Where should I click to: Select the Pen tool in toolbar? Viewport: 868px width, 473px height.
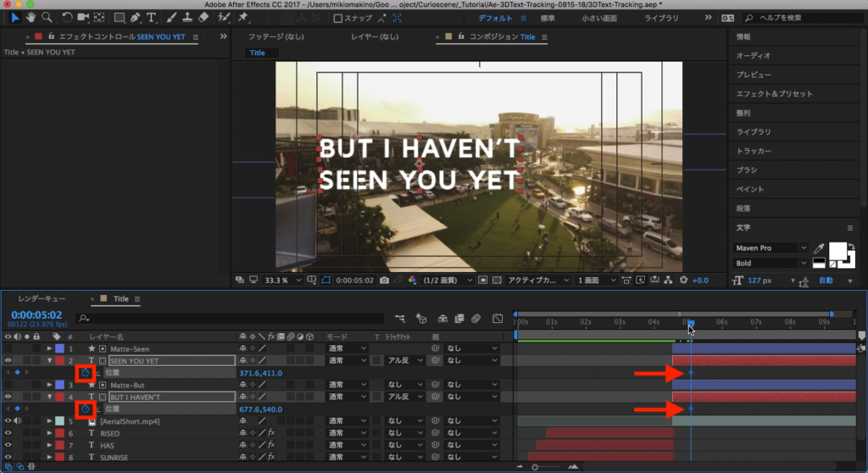click(135, 17)
